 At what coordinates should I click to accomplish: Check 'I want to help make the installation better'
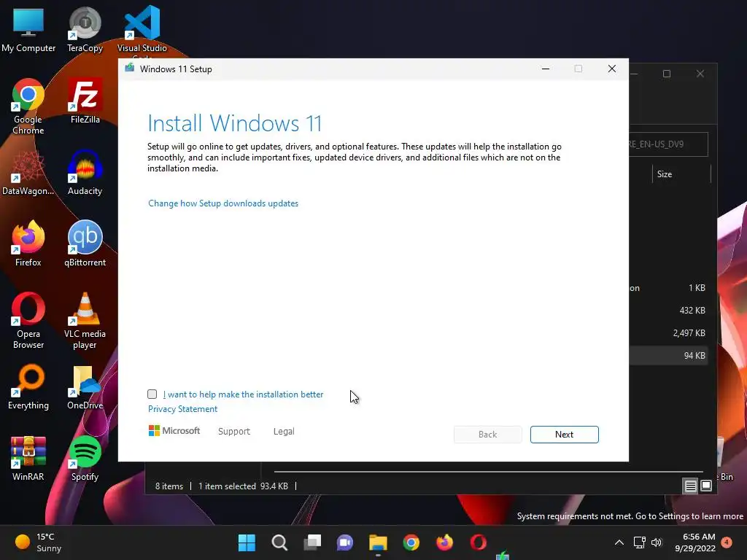[152, 394]
